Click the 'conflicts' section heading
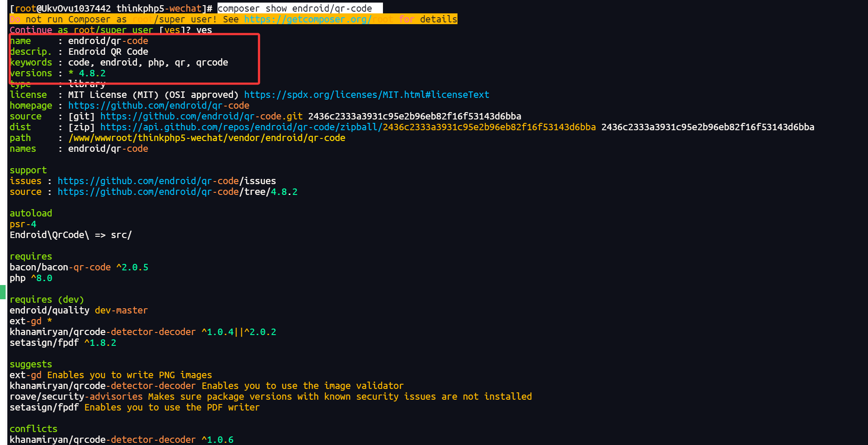This screenshot has width=868, height=445. pyautogui.click(x=33, y=429)
